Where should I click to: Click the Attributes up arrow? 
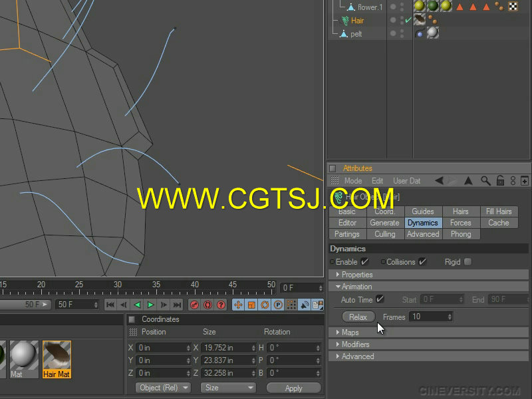(469, 181)
